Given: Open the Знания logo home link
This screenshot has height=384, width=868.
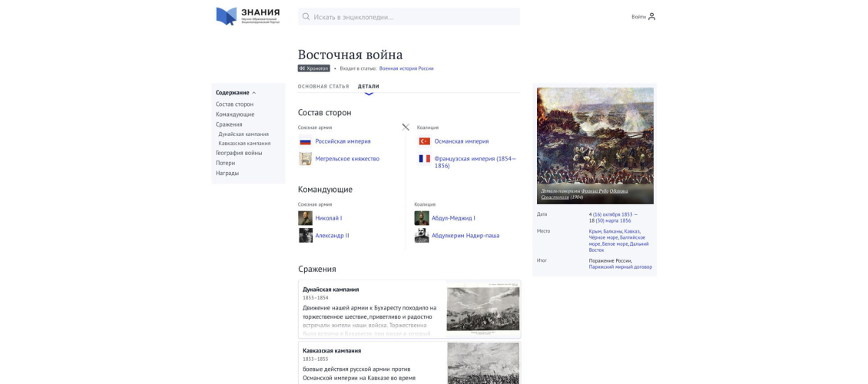Looking at the screenshot, I should click(x=248, y=16).
